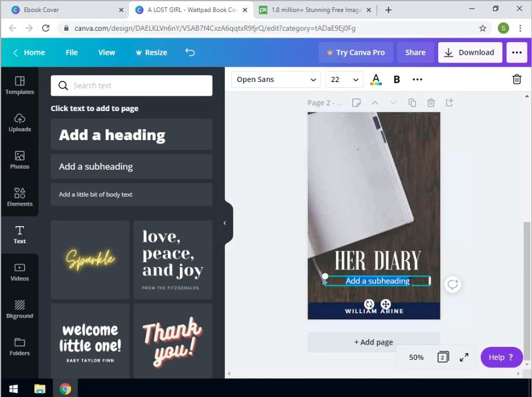Open the Videos sidebar panel
The image size is (532, 397).
pos(20,272)
